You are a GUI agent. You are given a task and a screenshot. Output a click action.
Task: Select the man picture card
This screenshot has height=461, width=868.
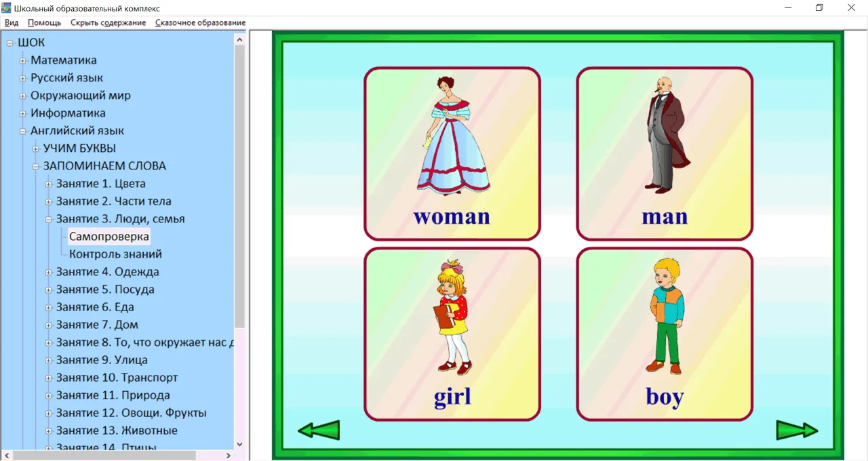(665, 154)
